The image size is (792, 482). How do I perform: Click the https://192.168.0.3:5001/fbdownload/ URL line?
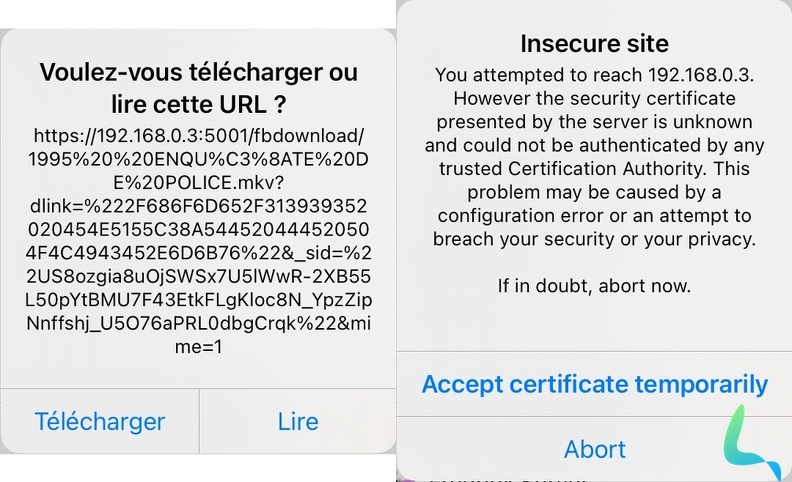coord(199,135)
